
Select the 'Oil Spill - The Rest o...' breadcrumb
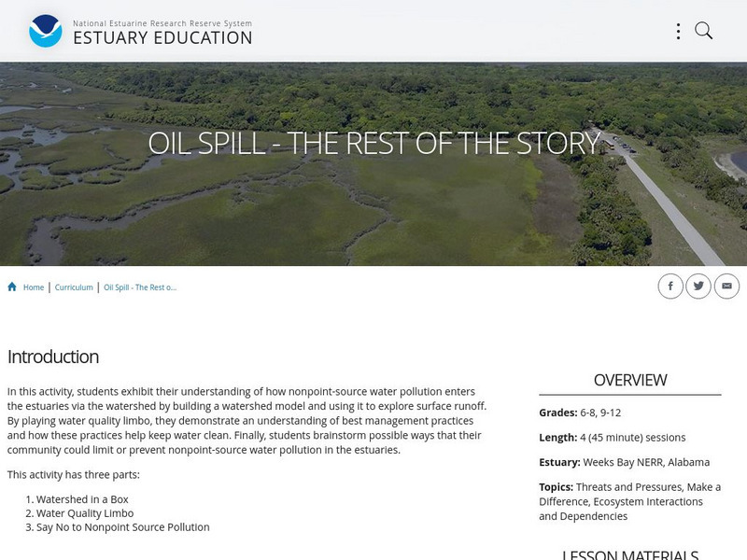[x=140, y=287]
